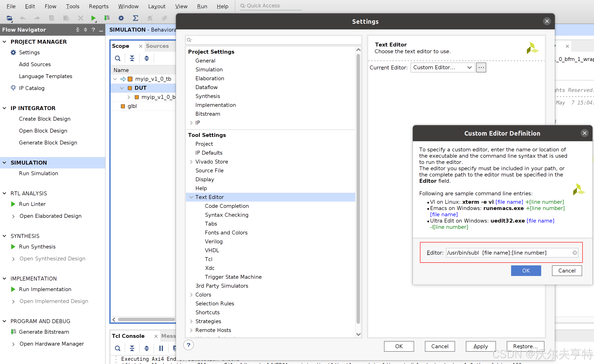
Task: Click the pause icon in Tcl Console
Action: pos(161,348)
